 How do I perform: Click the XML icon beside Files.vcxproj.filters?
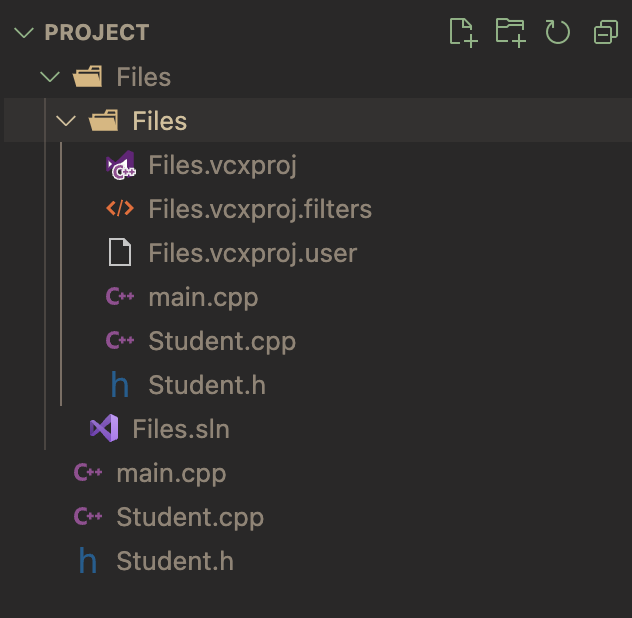coord(120,208)
